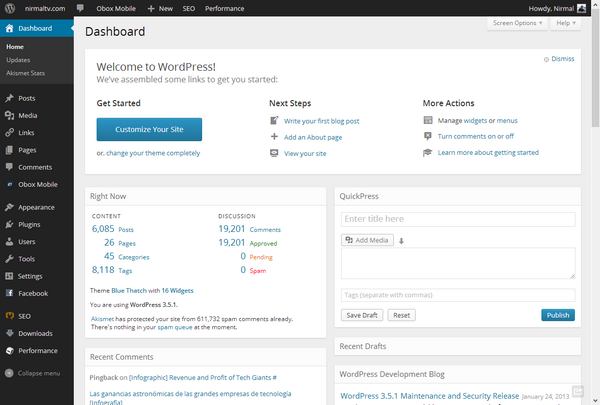
Task: Open the New content menu in admin bar
Action: point(160,8)
